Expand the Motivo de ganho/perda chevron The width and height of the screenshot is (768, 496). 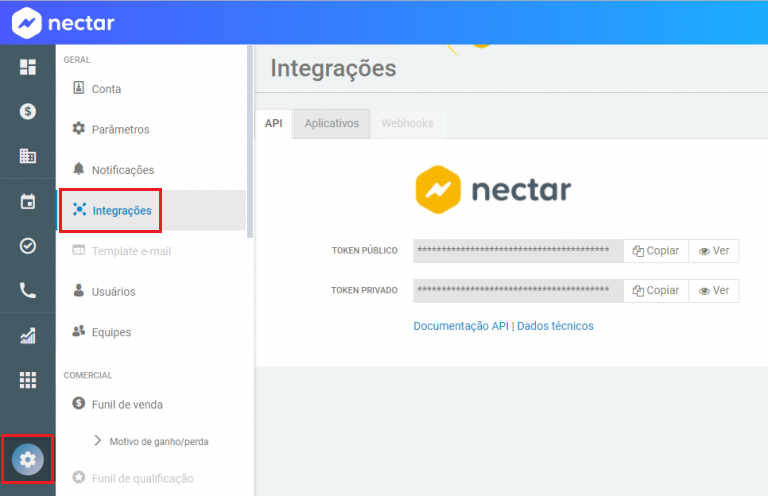97,441
